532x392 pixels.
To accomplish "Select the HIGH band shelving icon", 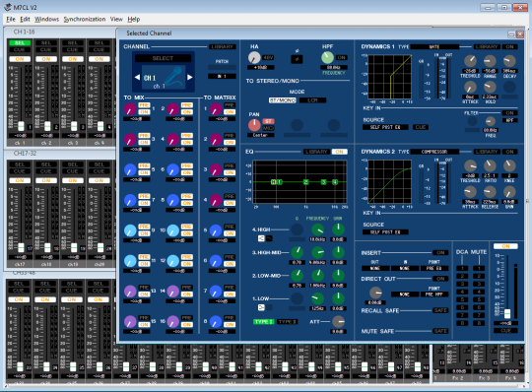I will [x=261, y=238].
